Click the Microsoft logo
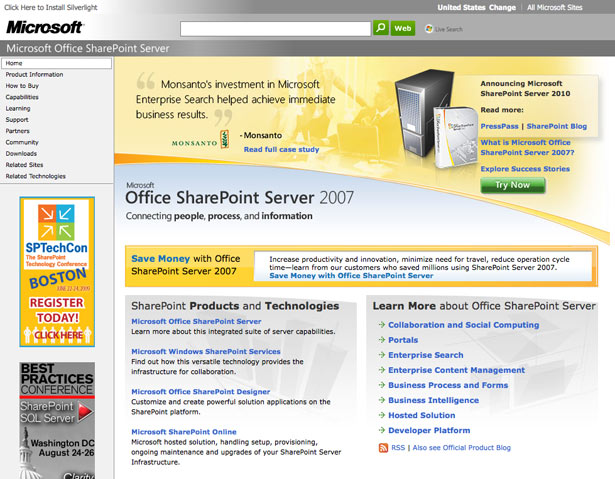The image size is (615, 479). (44, 27)
